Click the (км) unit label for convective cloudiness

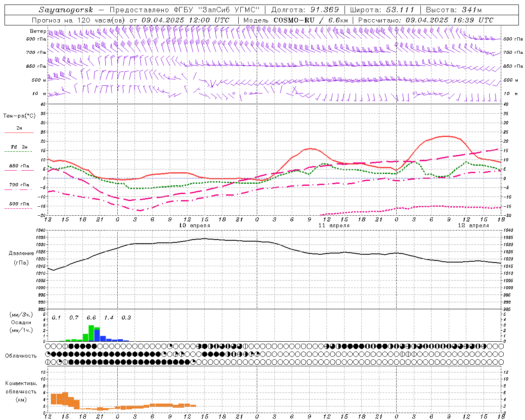pyautogui.click(x=21, y=399)
